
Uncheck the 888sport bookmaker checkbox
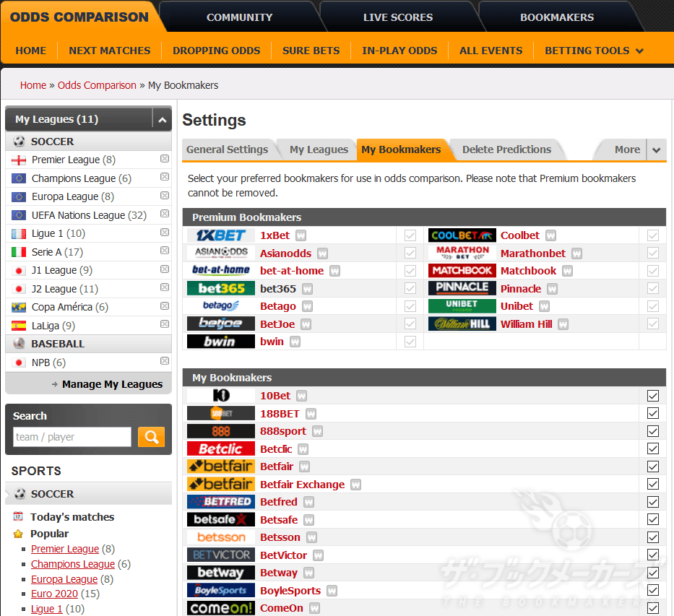pos(652,431)
